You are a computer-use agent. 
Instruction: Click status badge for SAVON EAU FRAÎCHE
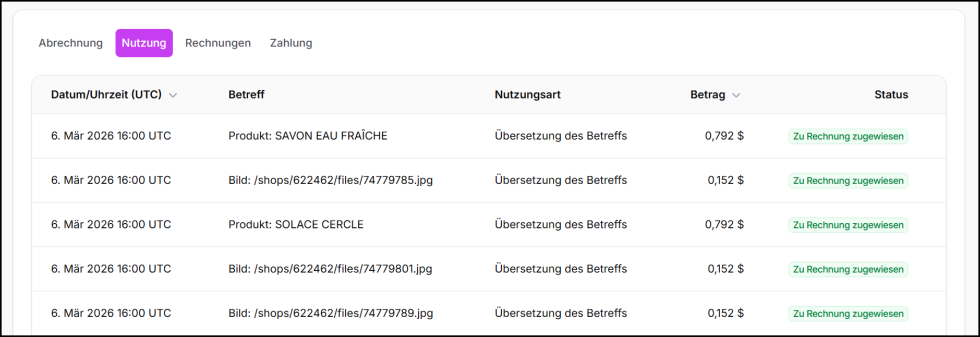tap(848, 136)
